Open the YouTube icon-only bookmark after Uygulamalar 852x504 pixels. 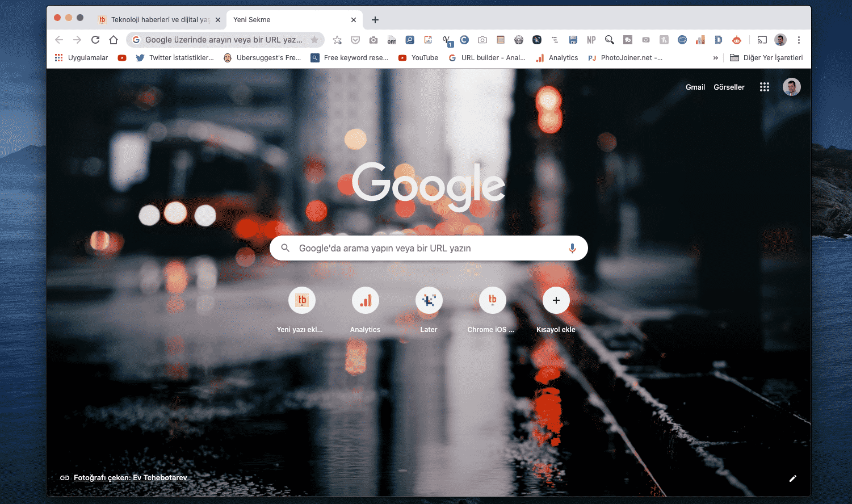pyautogui.click(x=122, y=58)
